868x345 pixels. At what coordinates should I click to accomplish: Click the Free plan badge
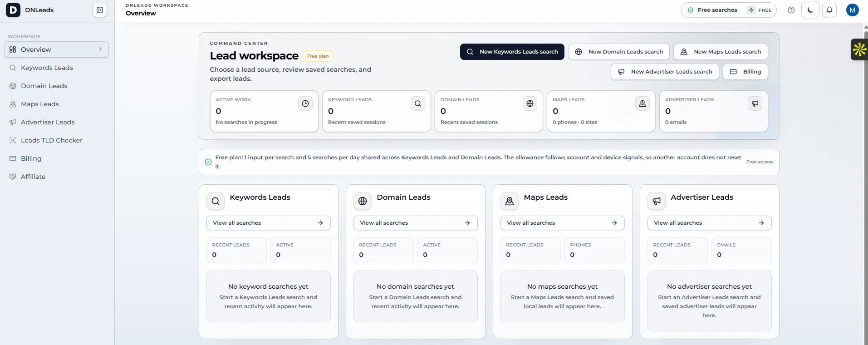318,56
